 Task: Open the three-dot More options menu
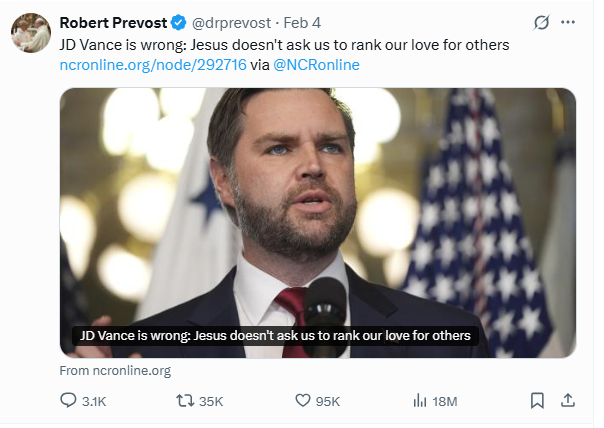[568, 22]
